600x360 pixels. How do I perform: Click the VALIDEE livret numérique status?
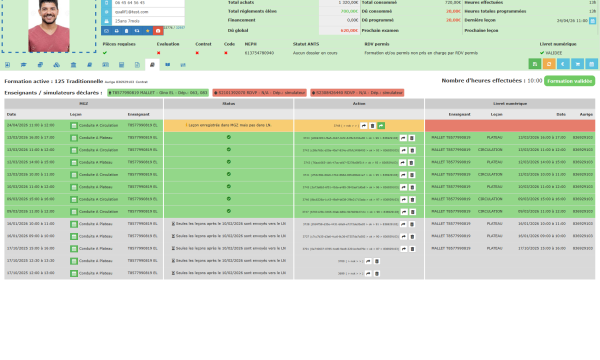click(551, 53)
